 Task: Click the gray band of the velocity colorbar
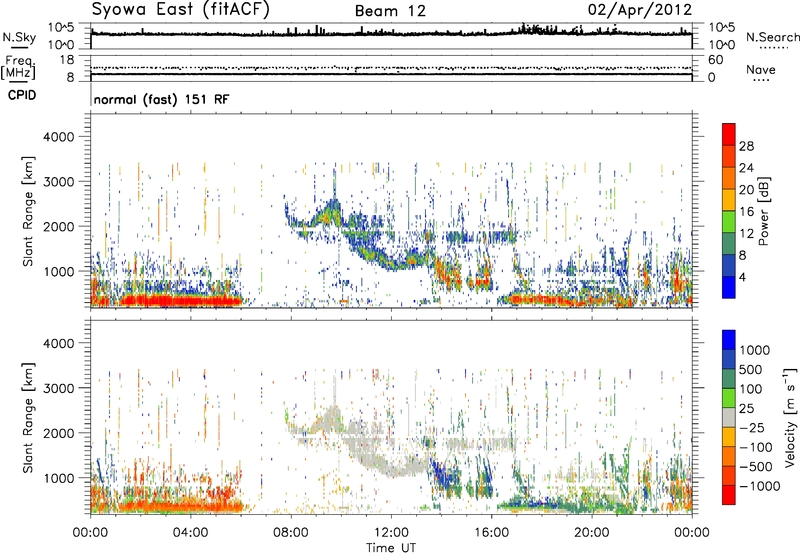(x=729, y=417)
